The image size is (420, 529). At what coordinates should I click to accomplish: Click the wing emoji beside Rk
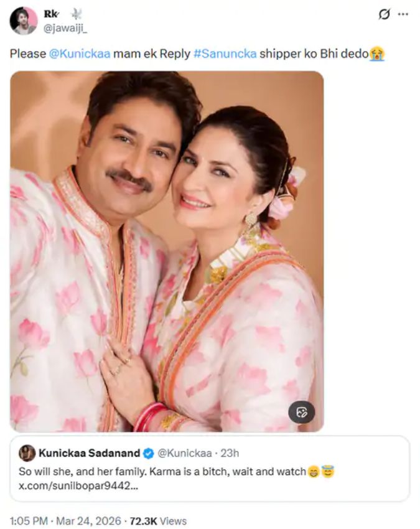(x=76, y=14)
